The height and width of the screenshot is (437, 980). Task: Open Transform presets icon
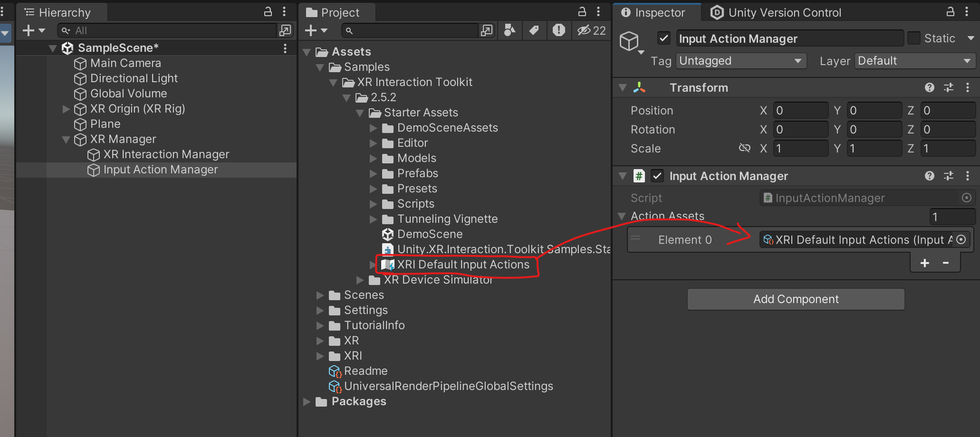[x=949, y=87]
